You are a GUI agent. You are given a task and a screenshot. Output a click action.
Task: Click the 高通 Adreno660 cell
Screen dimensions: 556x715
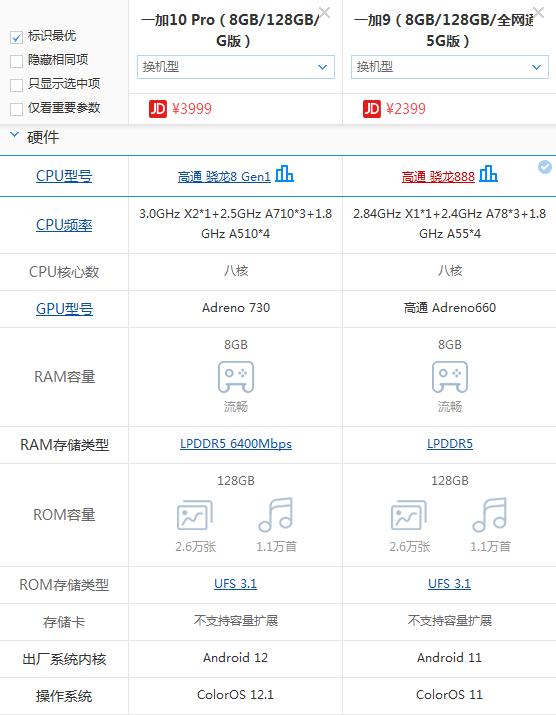pyautogui.click(x=450, y=308)
